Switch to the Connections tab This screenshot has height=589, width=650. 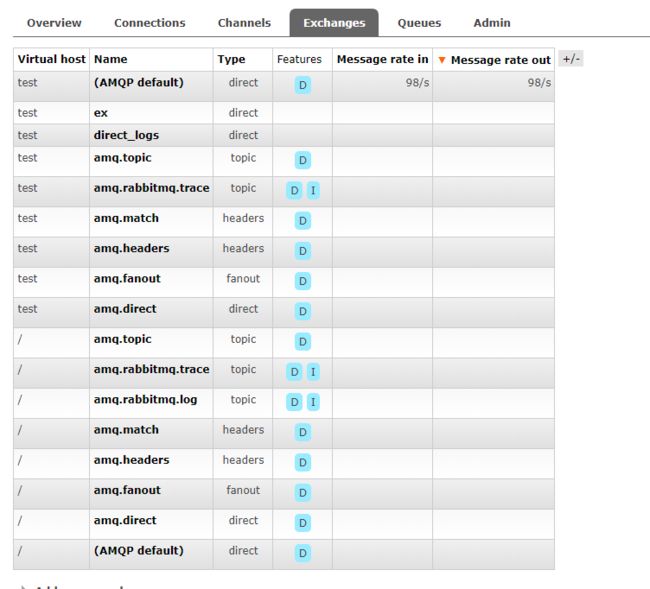click(150, 23)
